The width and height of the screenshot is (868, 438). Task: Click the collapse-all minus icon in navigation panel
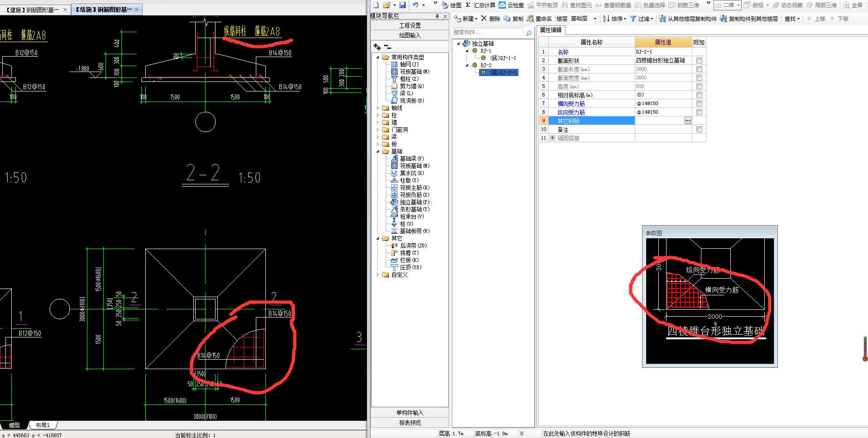pos(387,47)
